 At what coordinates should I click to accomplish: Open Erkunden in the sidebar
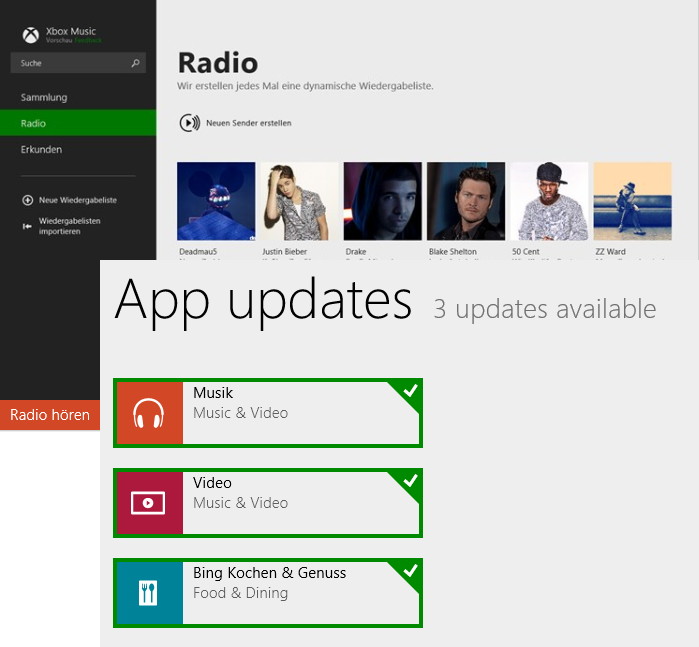point(78,149)
